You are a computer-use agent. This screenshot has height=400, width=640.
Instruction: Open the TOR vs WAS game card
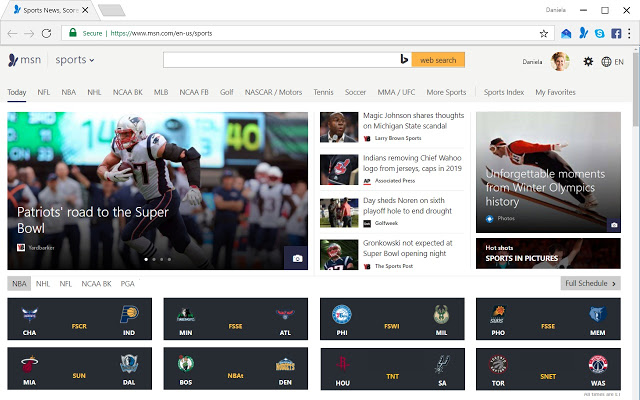coord(548,369)
